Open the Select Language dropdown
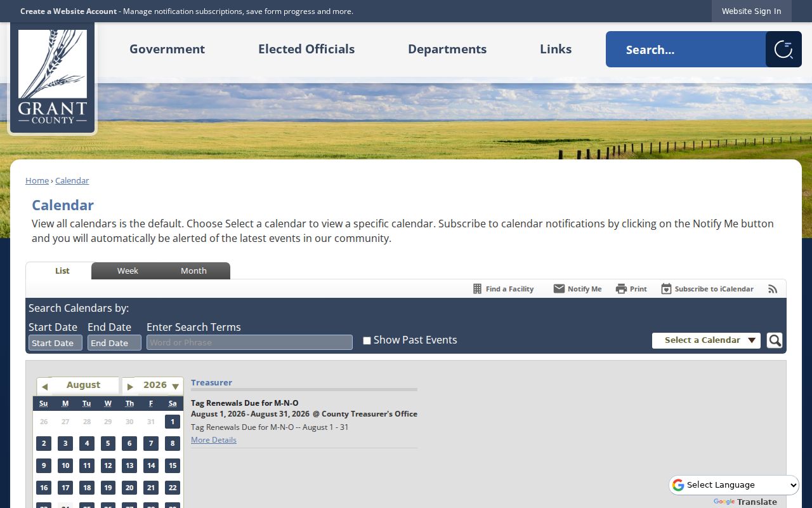Viewport: 812px width, 508px height. pyautogui.click(x=734, y=485)
